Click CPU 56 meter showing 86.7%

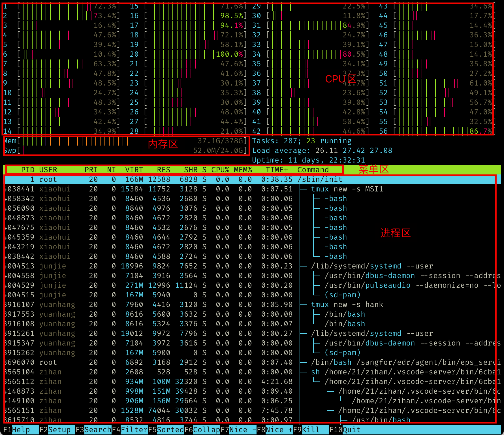click(437, 131)
